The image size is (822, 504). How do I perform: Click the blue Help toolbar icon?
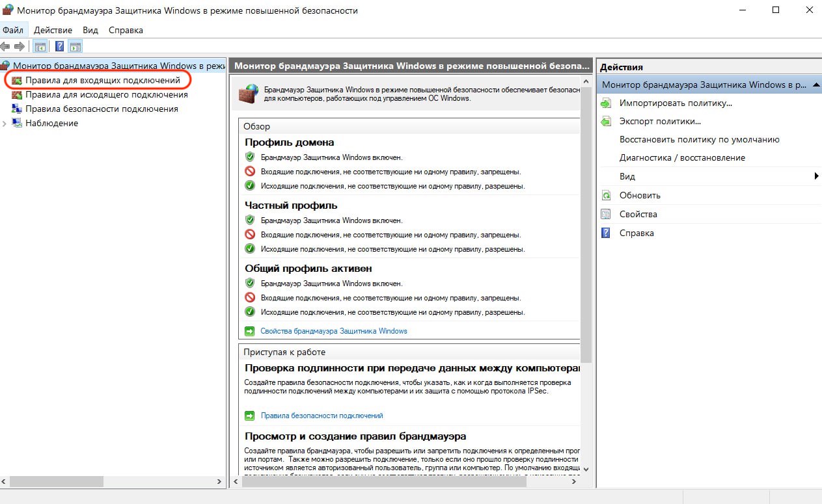(x=59, y=47)
